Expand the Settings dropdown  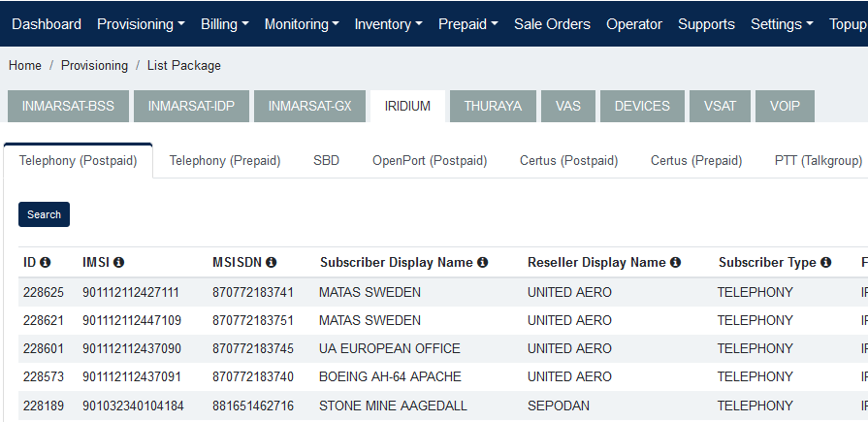(782, 24)
